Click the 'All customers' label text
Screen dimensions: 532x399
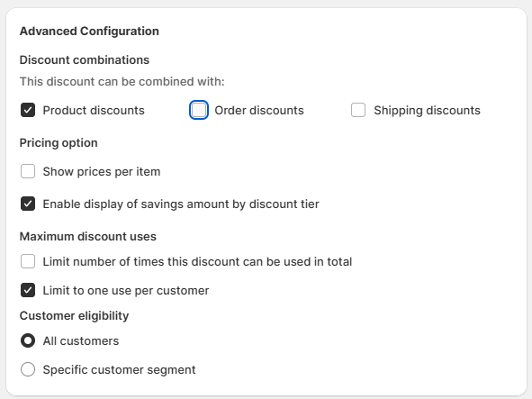[81, 341]
